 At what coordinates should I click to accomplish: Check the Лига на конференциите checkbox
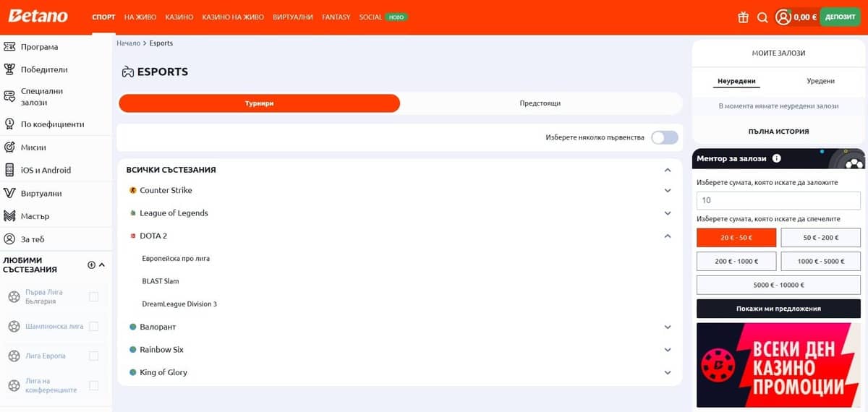pos(93,385)
